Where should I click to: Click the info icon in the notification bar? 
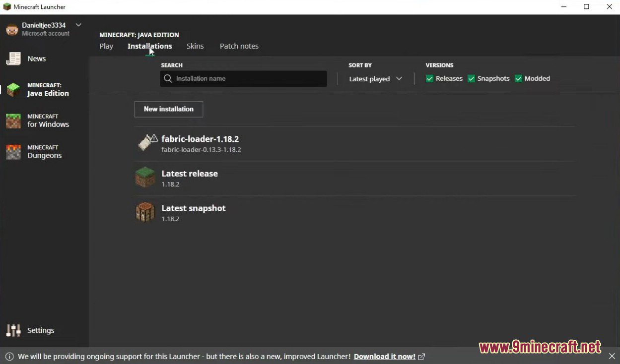pos(9,357)
